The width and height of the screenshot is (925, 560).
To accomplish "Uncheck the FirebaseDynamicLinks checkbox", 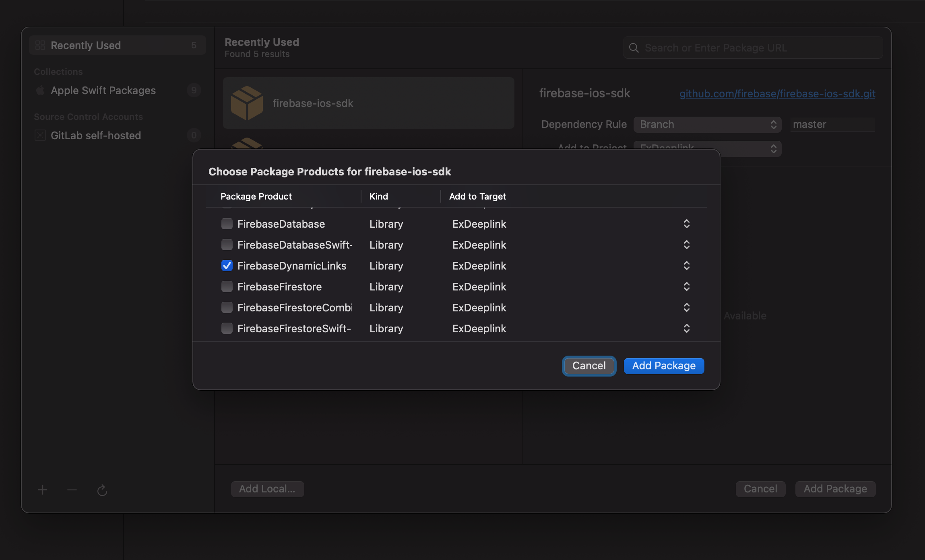I will [x=227, y=266].
